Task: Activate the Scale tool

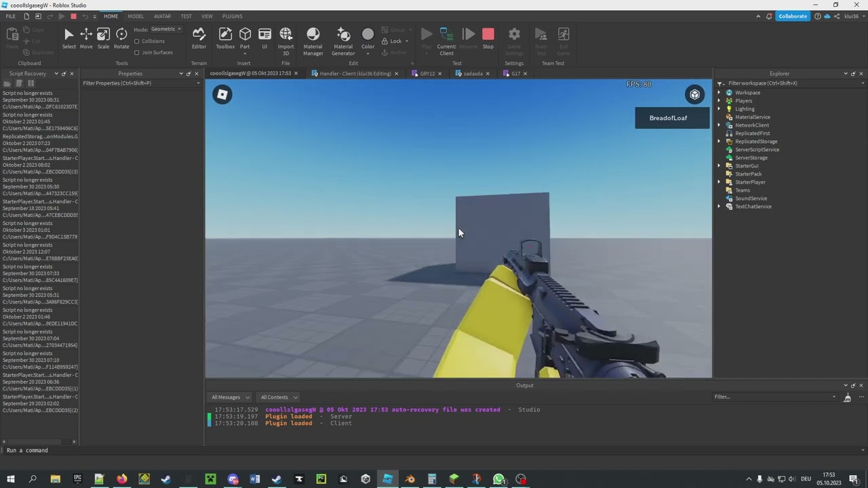Action: pos(103,39)
